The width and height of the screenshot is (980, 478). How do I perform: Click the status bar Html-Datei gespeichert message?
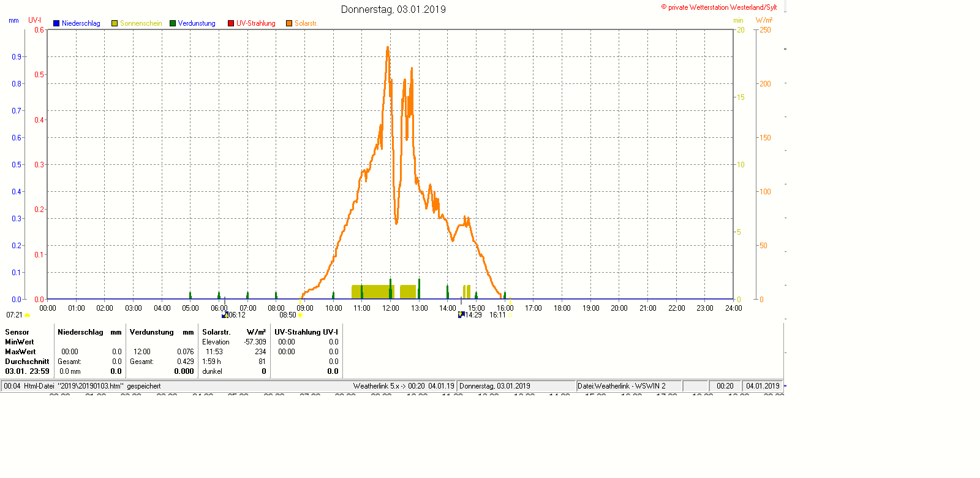pyautogui.click(x=82, y=386)
